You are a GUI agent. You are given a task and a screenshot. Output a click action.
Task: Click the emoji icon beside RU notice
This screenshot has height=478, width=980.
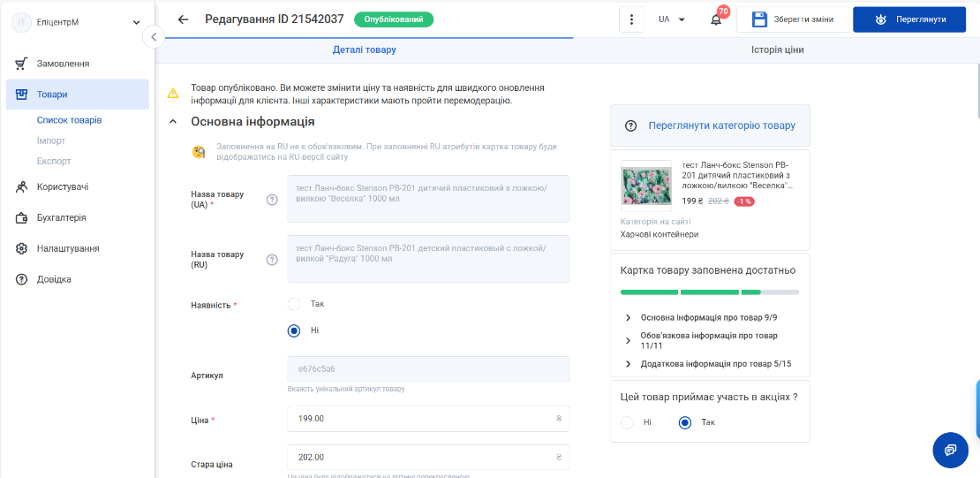coord(199,152)
